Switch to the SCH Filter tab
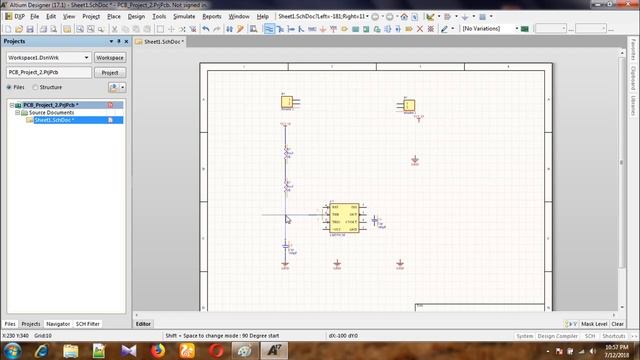640x360 pixels. coord(88,324)
